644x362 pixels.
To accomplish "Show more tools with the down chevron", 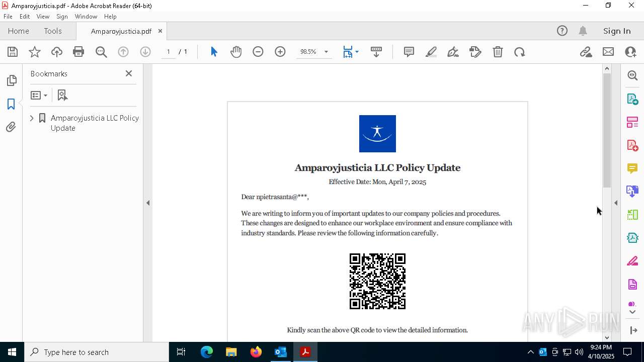I will pyautogui.click(x=632, y=312).
